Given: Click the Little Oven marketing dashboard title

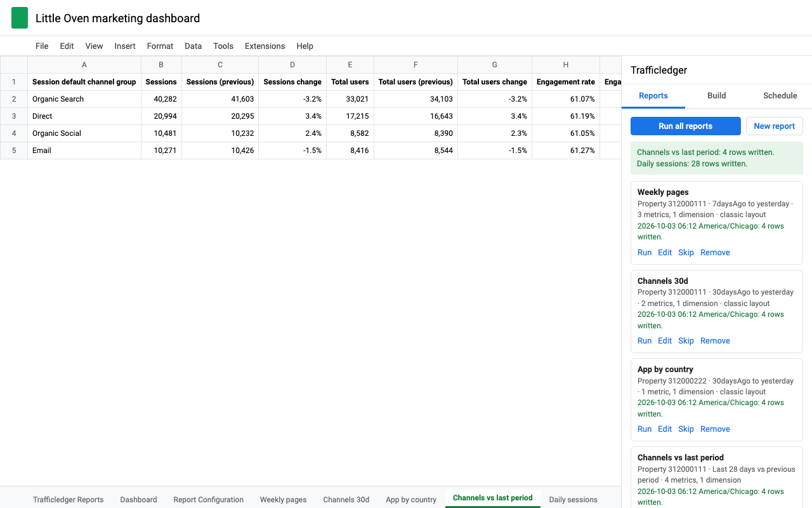Looking at the screenshot, I should point(117,18).
